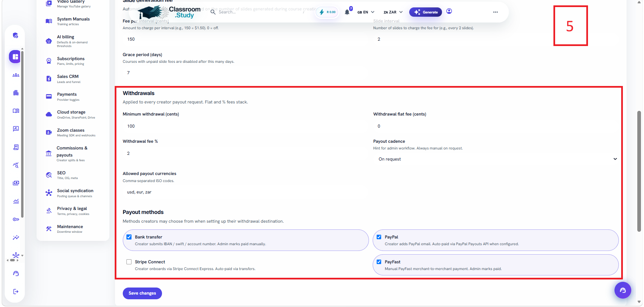
Task: Open the three-dot more options menu
Action: [x=495, y=12]
